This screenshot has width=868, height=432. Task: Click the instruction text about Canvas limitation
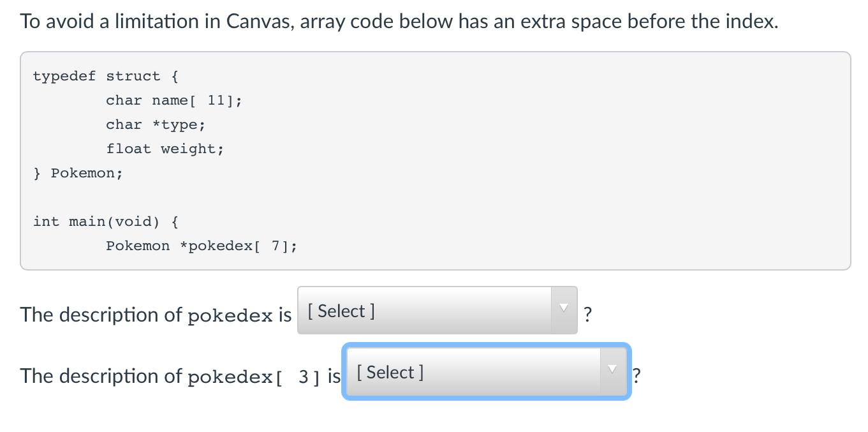pyautogui.click(x=399, y=20)
